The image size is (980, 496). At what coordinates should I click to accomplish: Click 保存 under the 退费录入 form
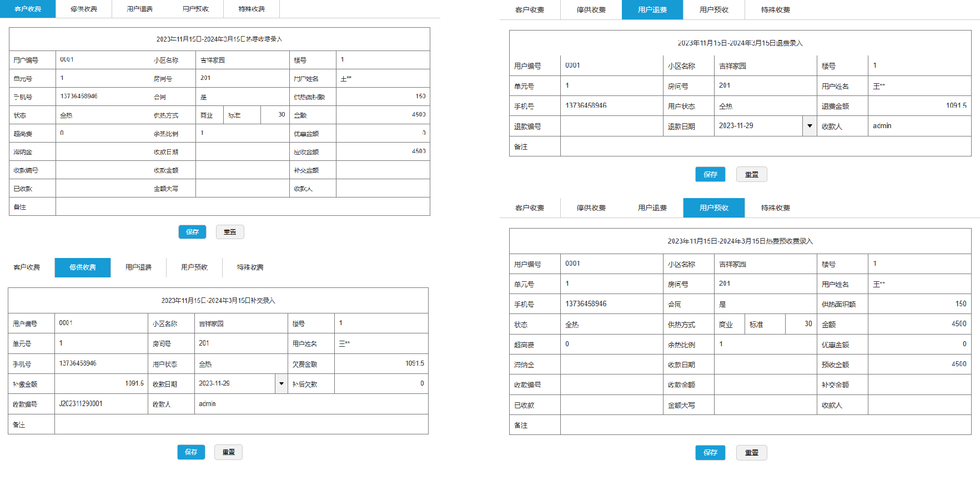click(710, 174)
